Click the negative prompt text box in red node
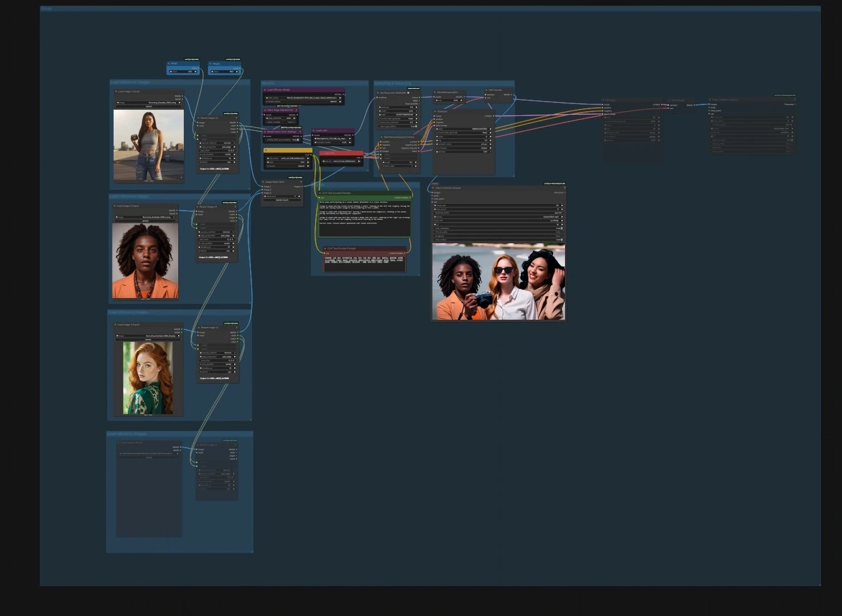 pos(365,264)
